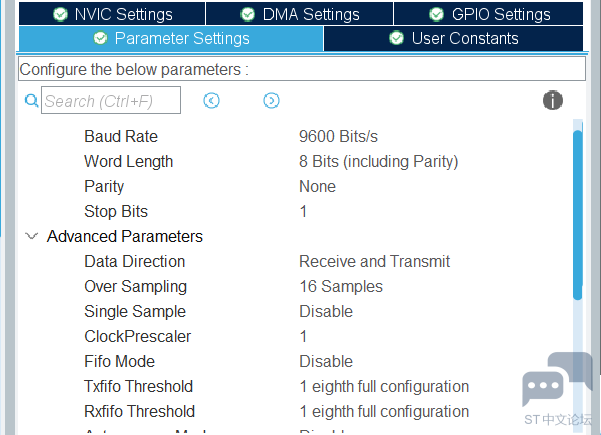Go to previous search result arrow
This screenshot has width=601, height=435.
[211, 100]
